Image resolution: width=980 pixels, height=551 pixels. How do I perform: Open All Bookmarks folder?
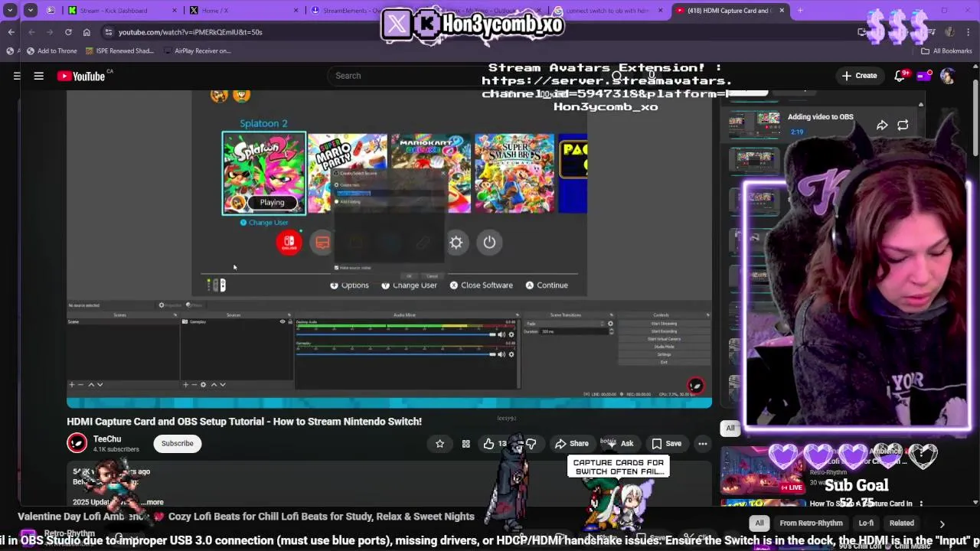coord(946,51)
